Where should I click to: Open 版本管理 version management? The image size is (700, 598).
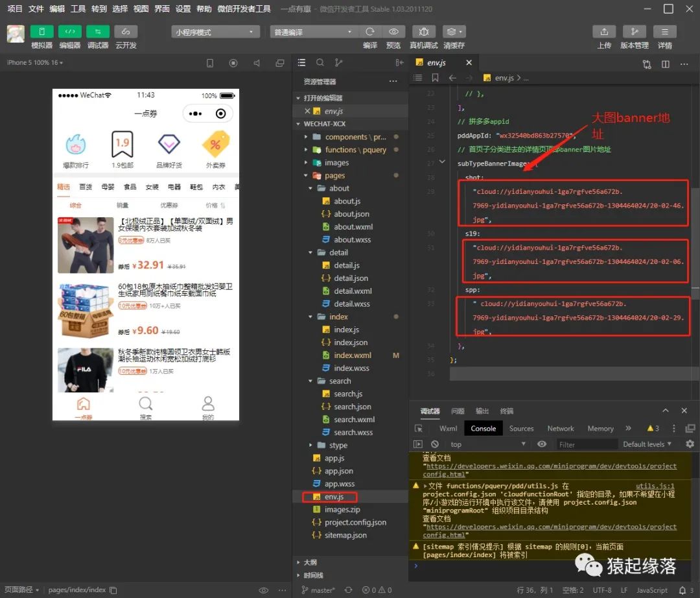point(635,32)
